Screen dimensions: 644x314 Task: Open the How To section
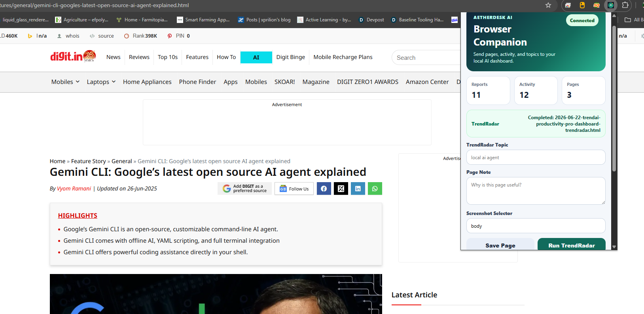click(x=226, y=57)
